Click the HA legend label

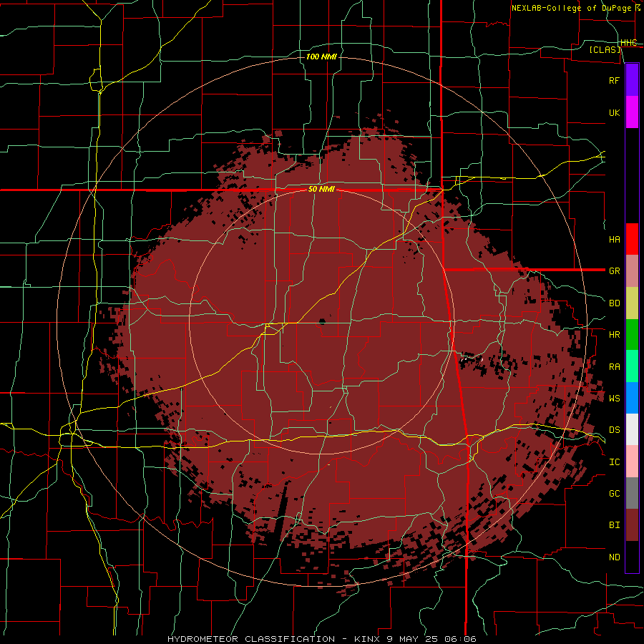(614, 239)
